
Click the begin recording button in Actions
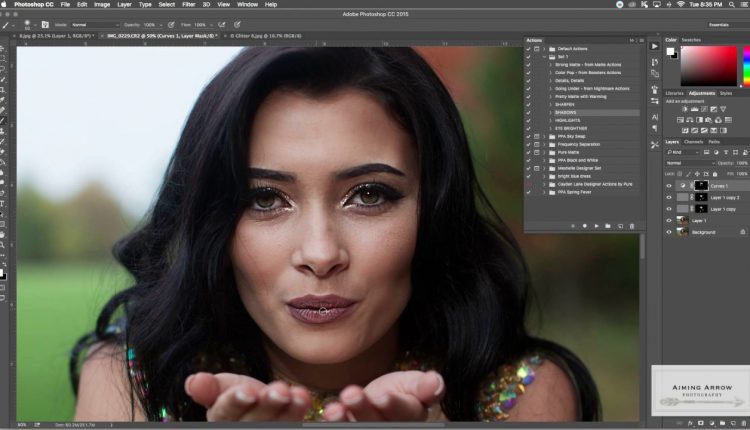(585, 226)
